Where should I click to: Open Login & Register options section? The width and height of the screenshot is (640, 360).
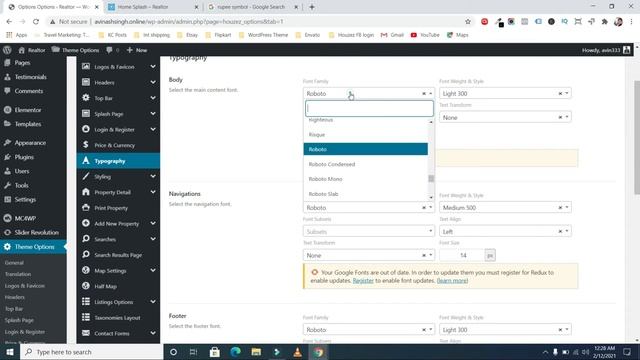pyautogui.click(x=118, y=129)
